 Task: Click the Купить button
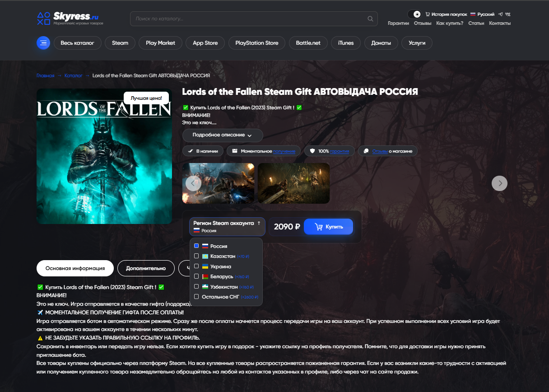point(328,227)
